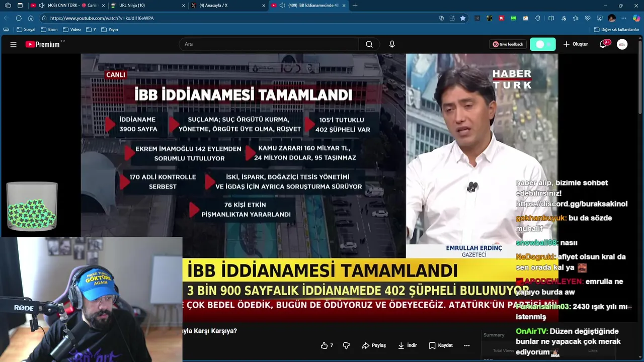Mute the CNN TÜRK tab speaker
The width and height of the screenshot is (644, 362).
[x=42, y=6]
